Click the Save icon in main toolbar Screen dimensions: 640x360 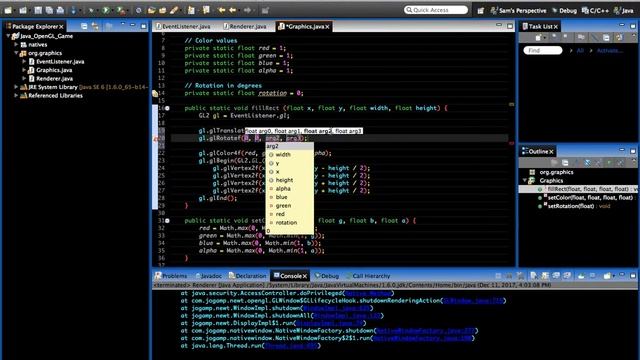click(38, 10)
